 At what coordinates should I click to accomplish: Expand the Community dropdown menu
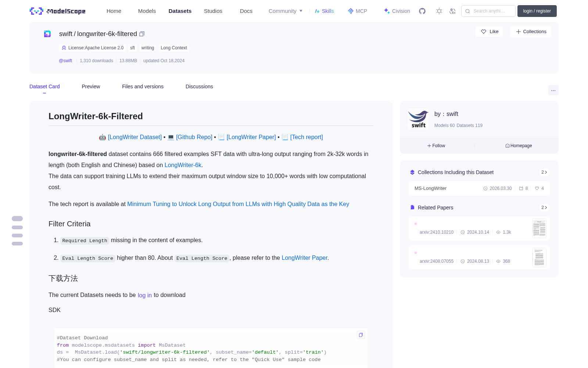click(x=286, y=11)
